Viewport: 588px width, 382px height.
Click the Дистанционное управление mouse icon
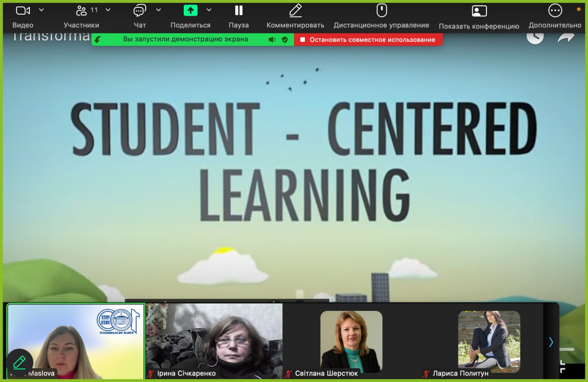[x=381, y=11]
